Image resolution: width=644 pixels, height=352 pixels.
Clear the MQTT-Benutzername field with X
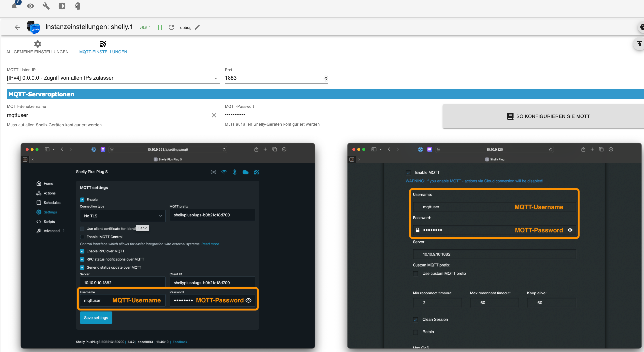tap(214, 115)
